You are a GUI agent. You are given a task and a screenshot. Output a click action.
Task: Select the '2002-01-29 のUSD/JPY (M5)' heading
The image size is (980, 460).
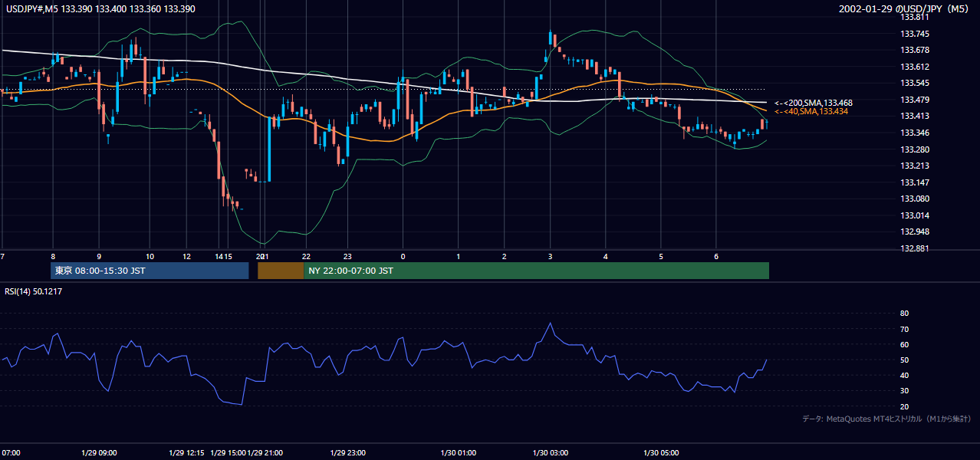904,8
